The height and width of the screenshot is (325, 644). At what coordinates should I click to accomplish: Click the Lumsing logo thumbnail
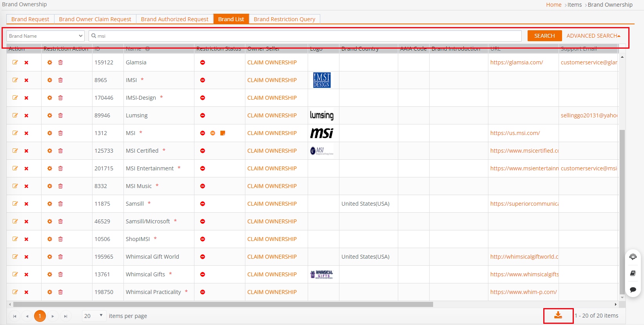click(322, 115)
